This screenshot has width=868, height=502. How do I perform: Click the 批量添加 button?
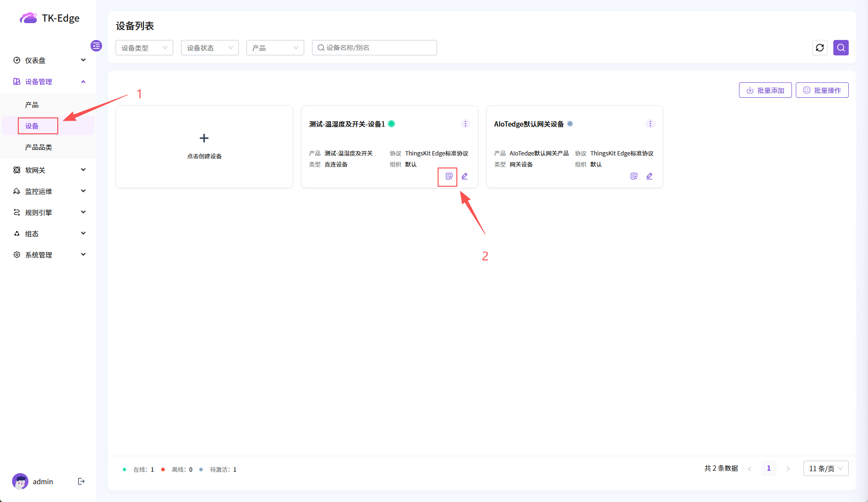[x=765, y=90]
